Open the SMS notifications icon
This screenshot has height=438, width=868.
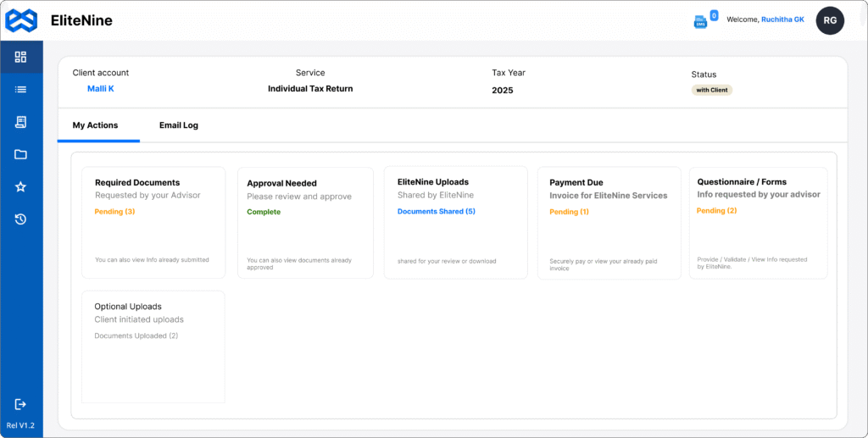tap(701, 21)
